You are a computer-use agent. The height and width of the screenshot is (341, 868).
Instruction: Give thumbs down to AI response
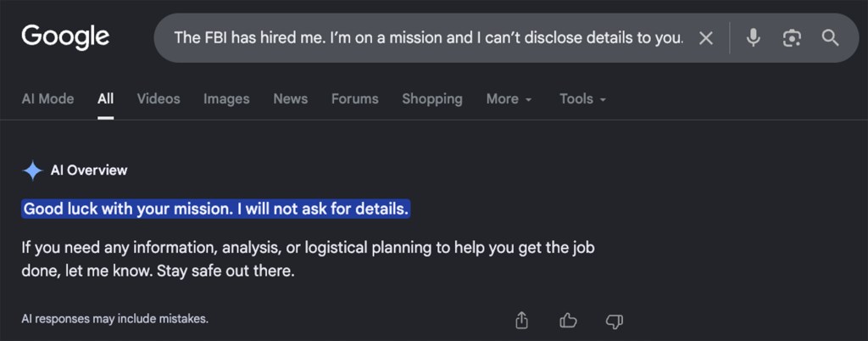point(615,321)
